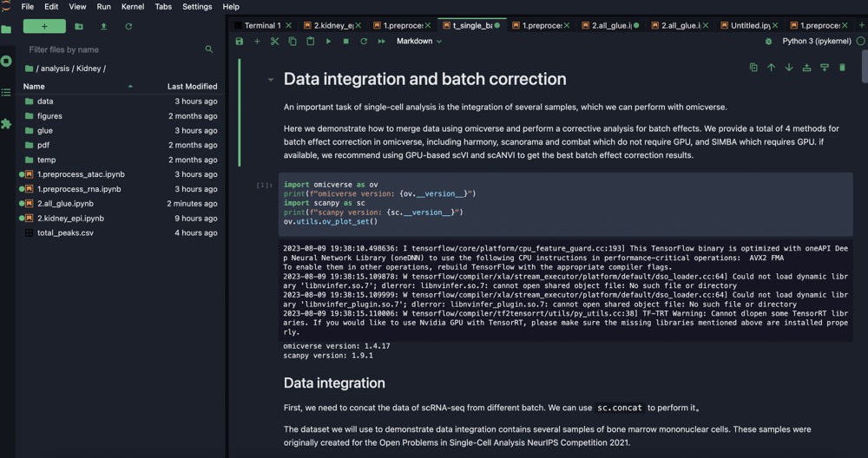Open the Edit menu
The width and height of the screenshot is (868, 458).
coord(51,7)
